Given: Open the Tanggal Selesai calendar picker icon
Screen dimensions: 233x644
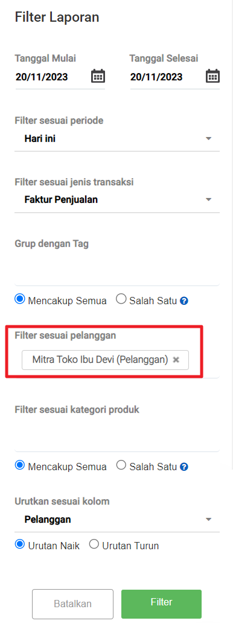Looking at the screenshot, I should [x=212, y=77].
